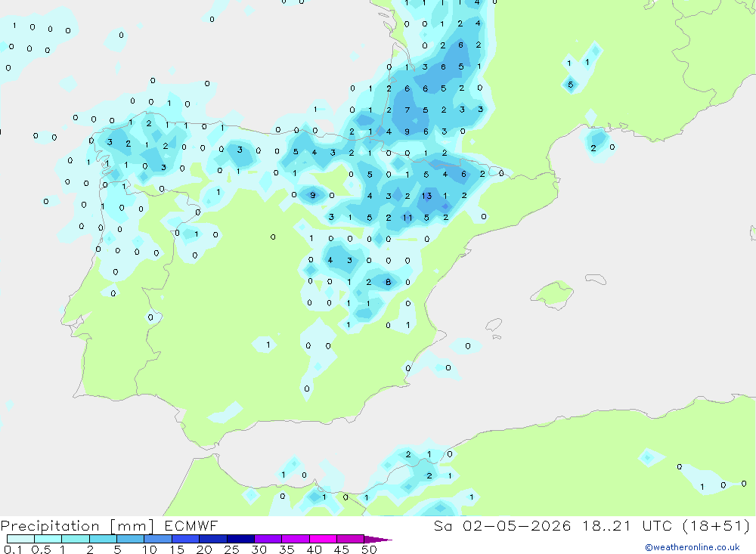The width and height of the screenshot is (756, 554).
Task: Click the "Precipitation [mm] ECMWF" map title
Action: [x=110, y=525]
